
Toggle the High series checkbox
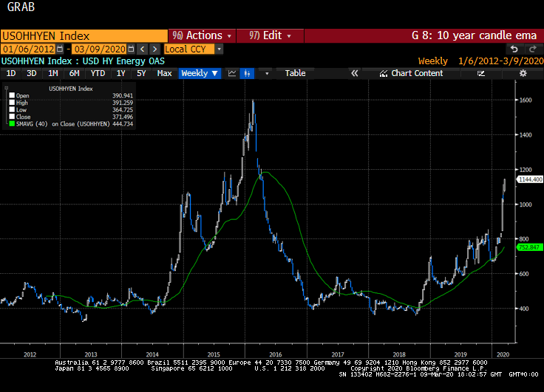(x=12, y=103)
